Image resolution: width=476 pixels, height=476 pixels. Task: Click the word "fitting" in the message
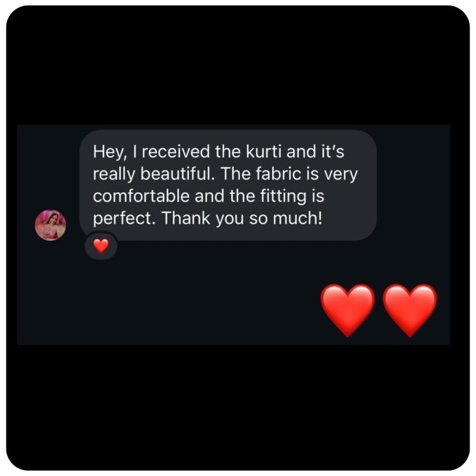[283, 196]
